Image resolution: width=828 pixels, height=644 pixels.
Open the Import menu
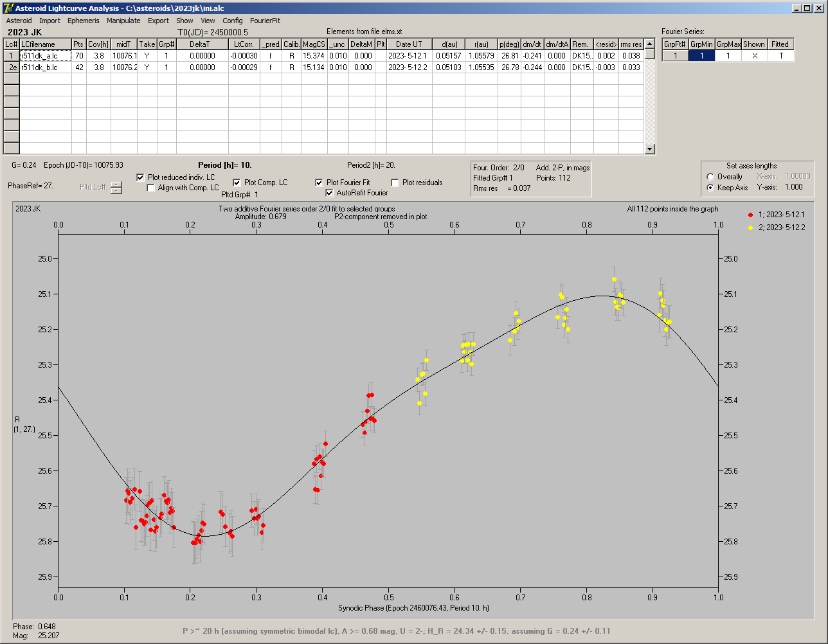50,21
